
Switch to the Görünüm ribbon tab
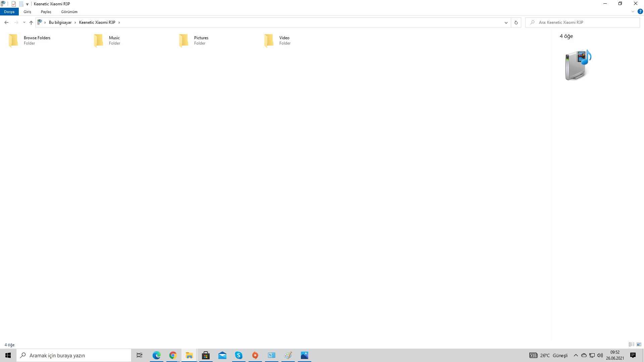[x=69, y=12]
